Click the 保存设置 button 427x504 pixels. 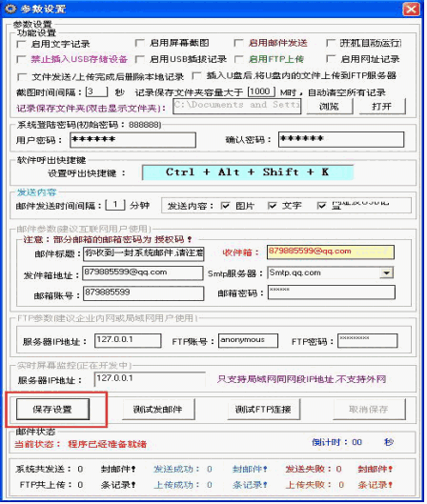[52, 409]
